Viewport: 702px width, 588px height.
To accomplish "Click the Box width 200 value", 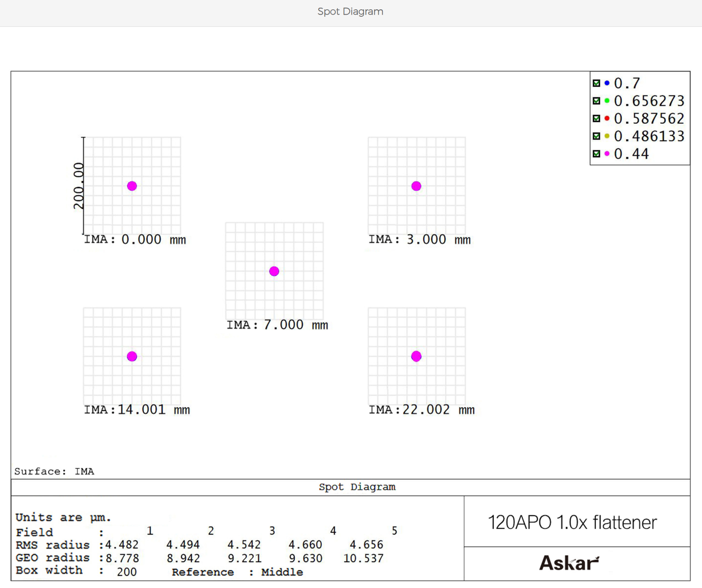I will click(127, 572).
